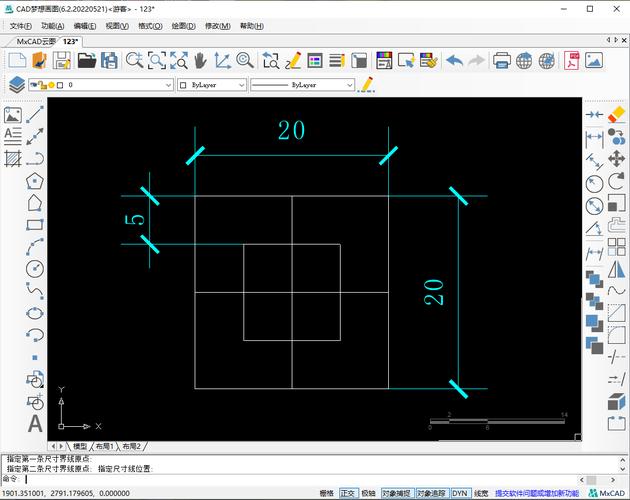The width and height of the screenshot is (630, 500).
Task: Select the Pan hand tool
Action: point(200,60)
